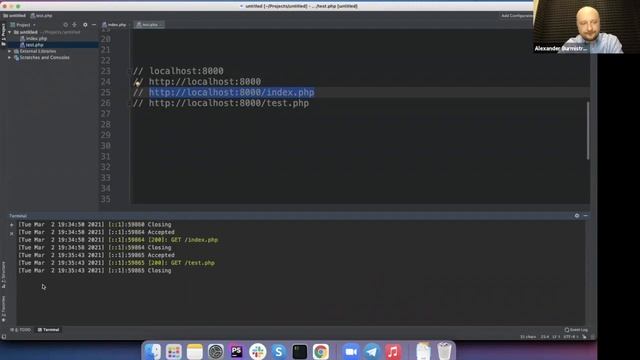Select index.php in the project tree
Screen dimensions: 640x360
click(x=33, y=38)
